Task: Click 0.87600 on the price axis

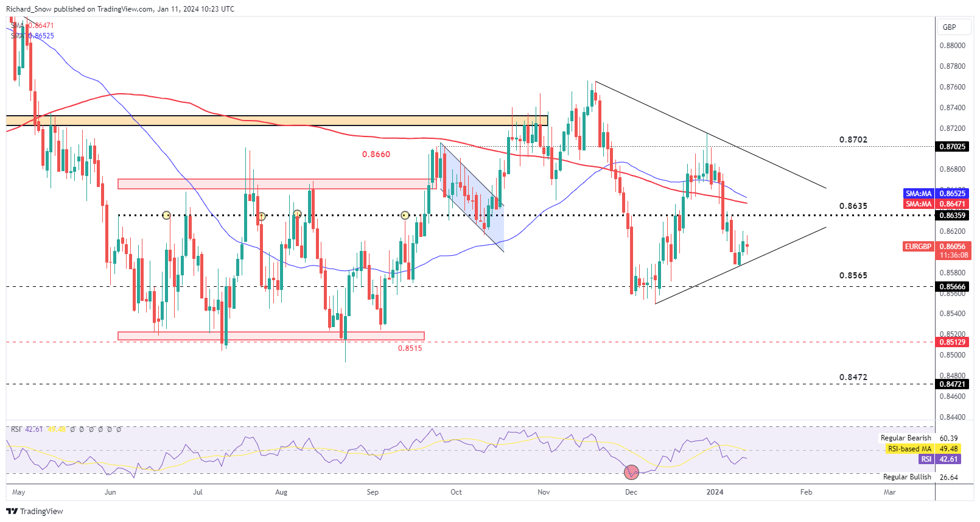Action: point(953,87)
